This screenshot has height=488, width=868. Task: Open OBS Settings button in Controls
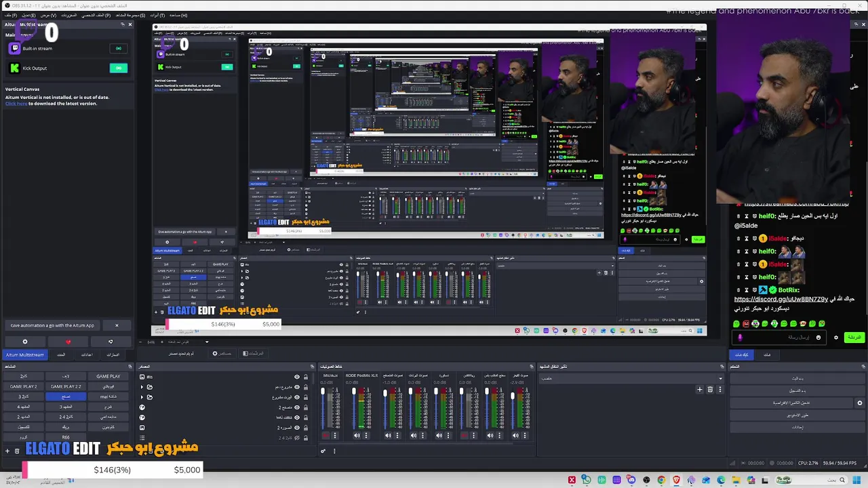(x=797, y=427)
